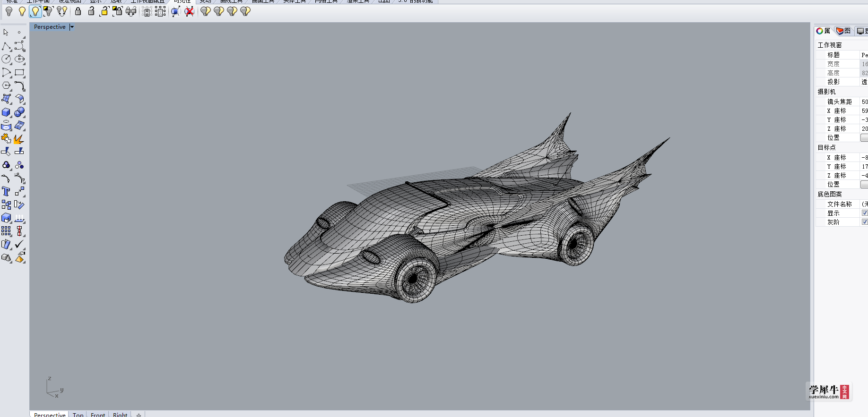868x417 pixels.
Task: Add a new viewport tab with plus
Action: tap(139, 415)
